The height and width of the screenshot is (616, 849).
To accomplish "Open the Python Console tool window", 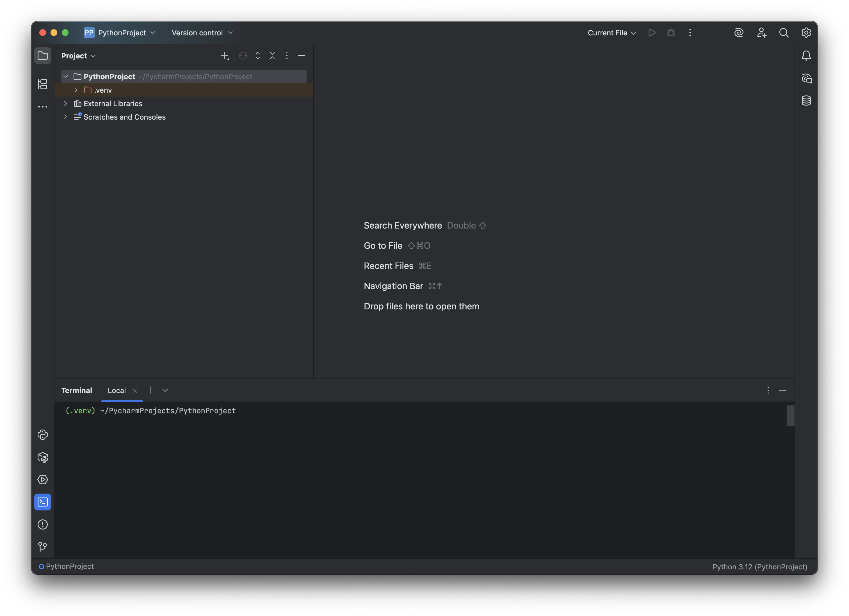I will click(x=43, y=435).
